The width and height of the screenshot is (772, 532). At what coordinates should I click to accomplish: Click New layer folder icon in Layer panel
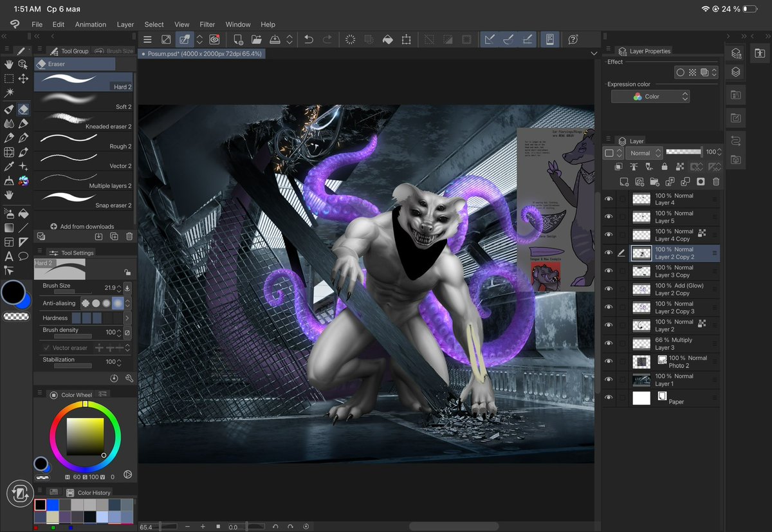(x=654, y=182)
